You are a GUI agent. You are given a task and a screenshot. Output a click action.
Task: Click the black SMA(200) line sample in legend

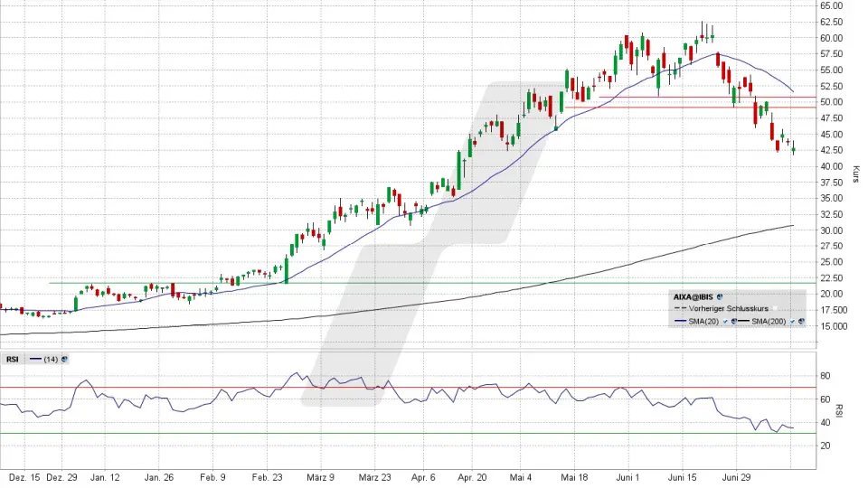pyautogui.click(x=743, y=321)
